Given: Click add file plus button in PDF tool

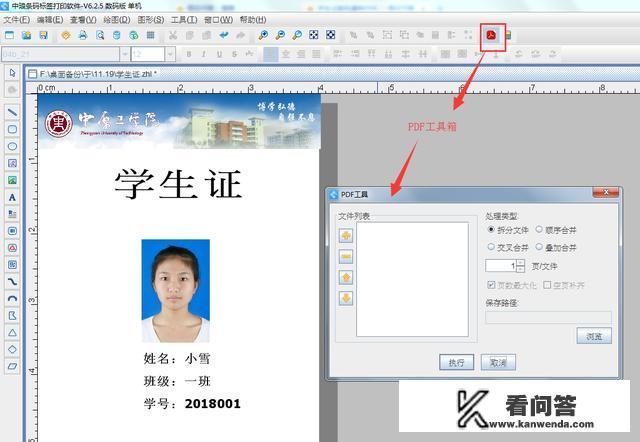Looking at the screenshot, I should click(346, 235).
